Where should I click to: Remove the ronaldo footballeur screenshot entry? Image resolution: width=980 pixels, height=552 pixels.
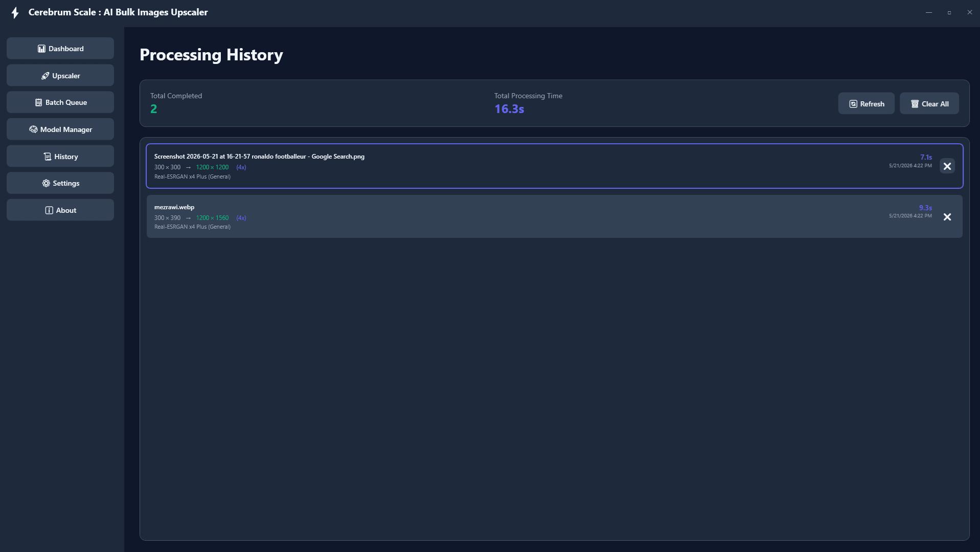coord(947,166)
